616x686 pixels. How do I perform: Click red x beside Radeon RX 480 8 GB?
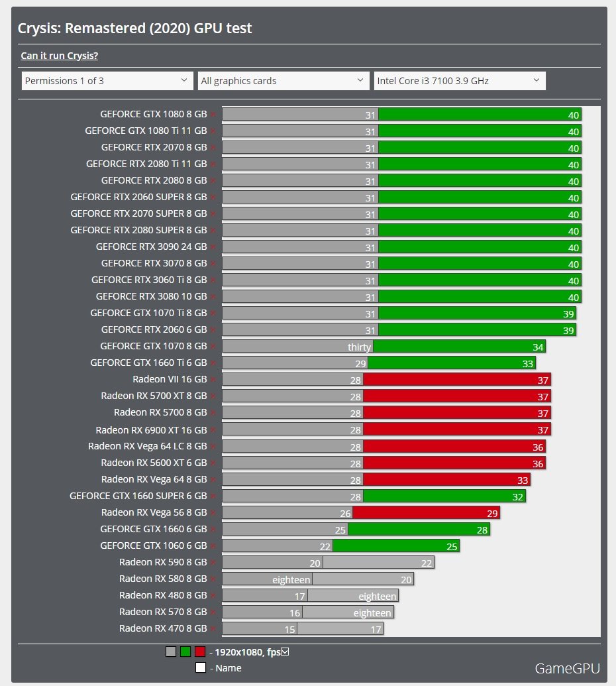coord(213,596)
